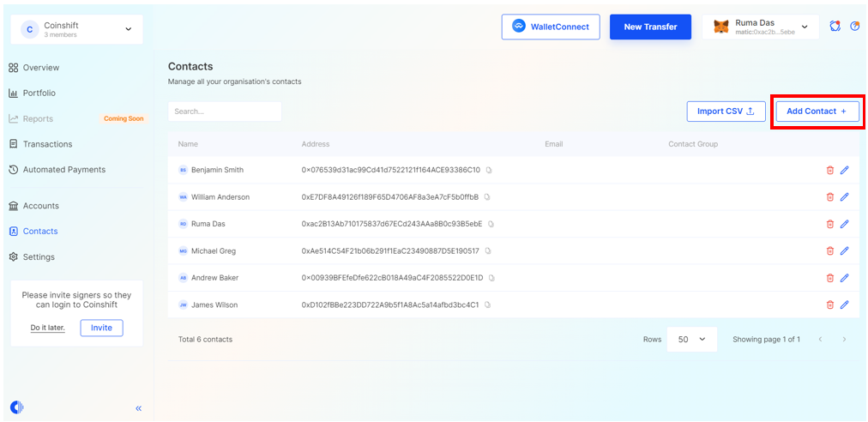Viewport: 868px width, 422px height.
Task: Navigate to the Portfolio section
Action: pos(39,93)
